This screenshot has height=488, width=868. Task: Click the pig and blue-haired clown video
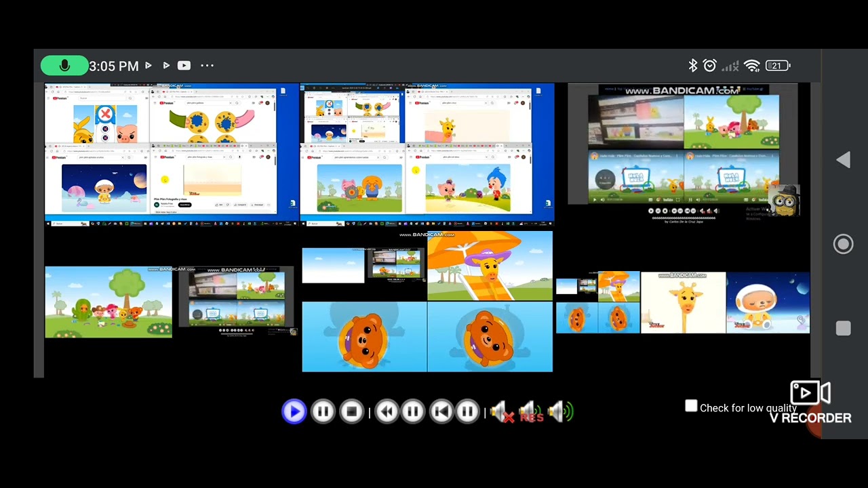[x=467, y=188]
